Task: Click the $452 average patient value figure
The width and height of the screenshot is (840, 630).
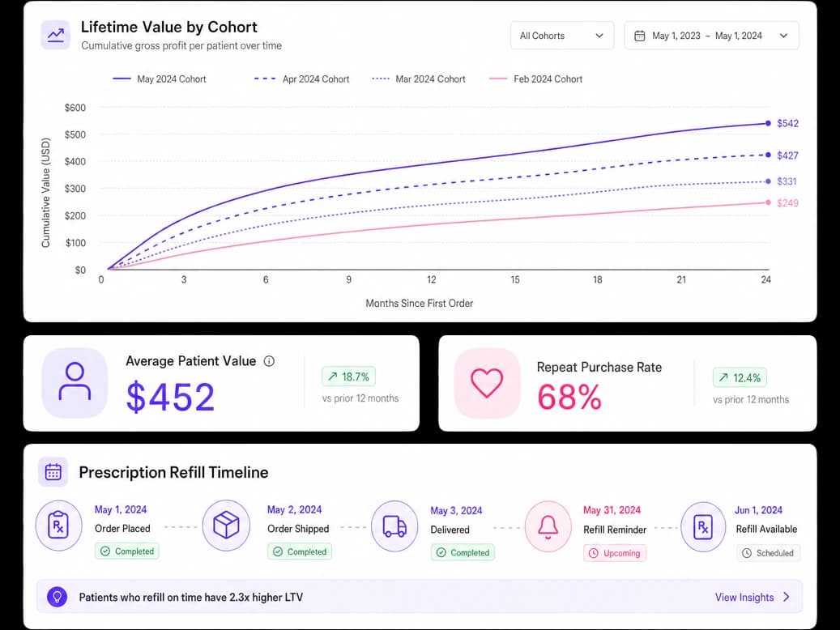Action: tap(170, 398)
